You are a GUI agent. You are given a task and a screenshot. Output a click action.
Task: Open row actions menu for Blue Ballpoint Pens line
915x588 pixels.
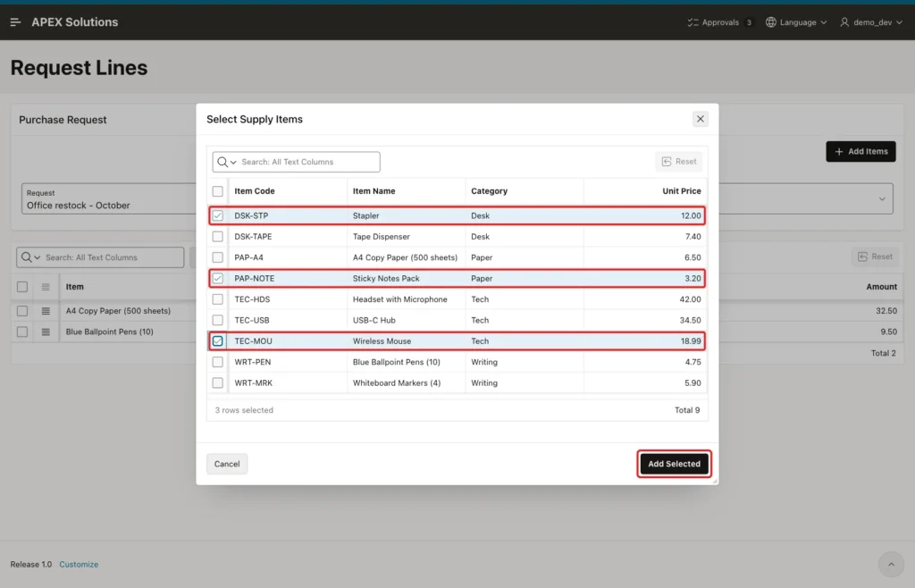click(x=46, y=332)
